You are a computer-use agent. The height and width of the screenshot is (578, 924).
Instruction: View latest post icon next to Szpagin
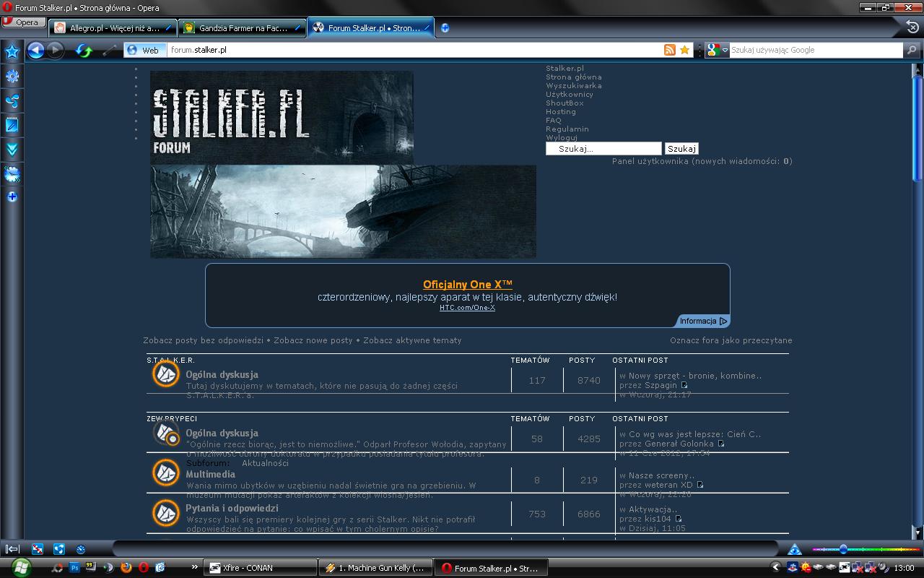pyautogui.click(x=684, y=385)
